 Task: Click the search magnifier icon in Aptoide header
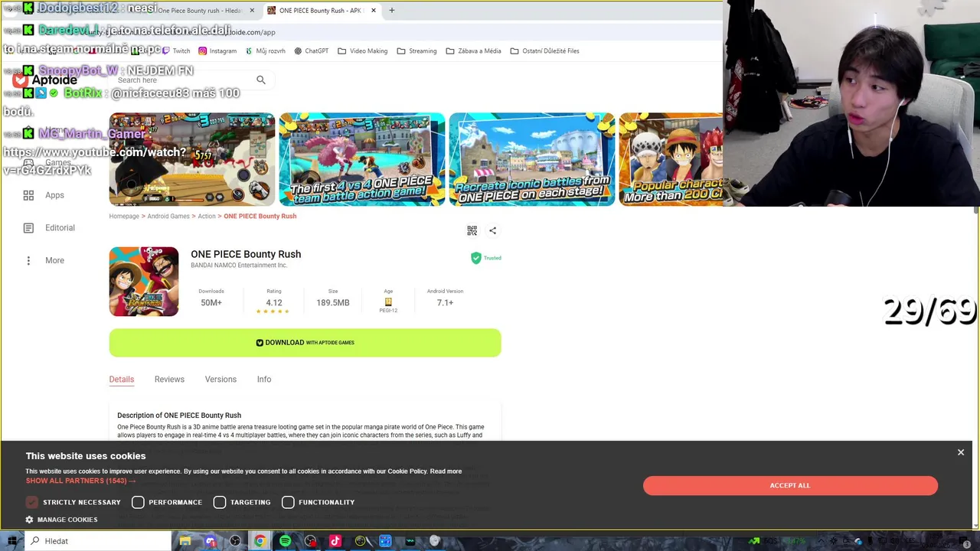click(261, 80)
